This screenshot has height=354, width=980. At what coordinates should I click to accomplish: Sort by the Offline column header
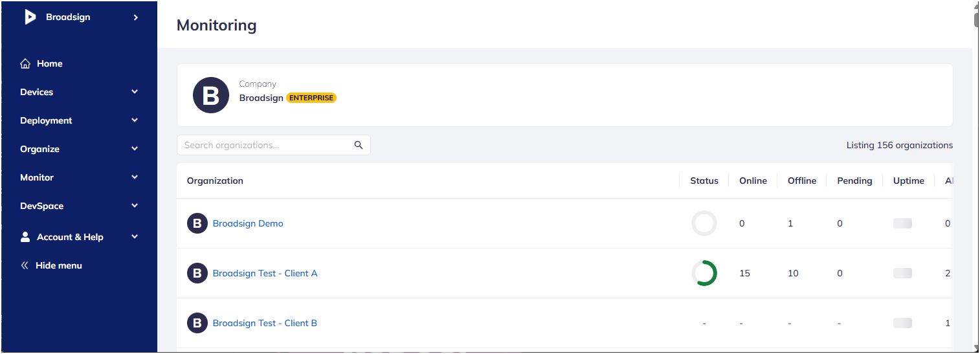(802, 181)
